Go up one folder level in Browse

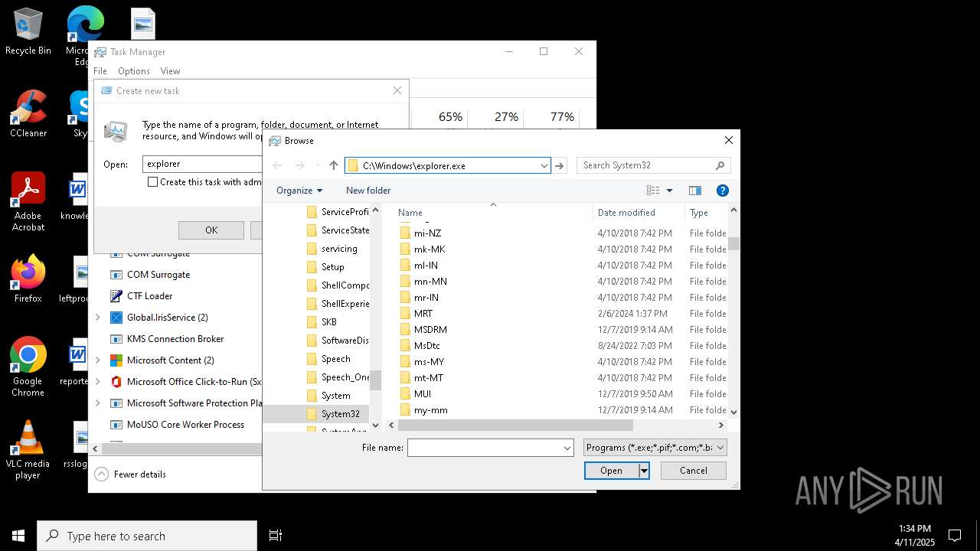(x=334, y=165)
